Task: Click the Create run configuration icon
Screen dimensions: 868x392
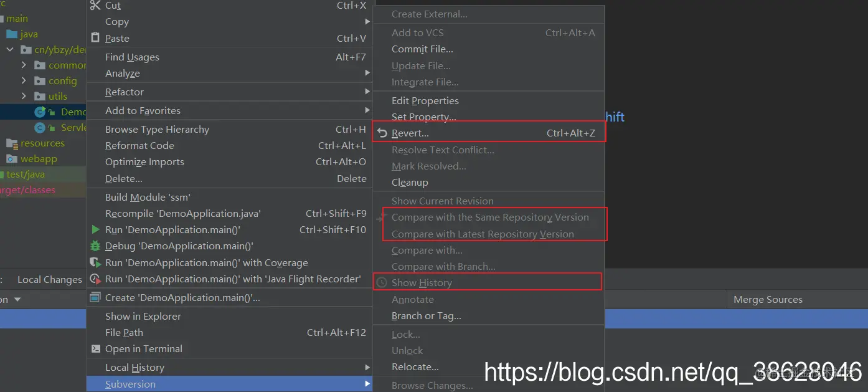Action: point(95,297)
